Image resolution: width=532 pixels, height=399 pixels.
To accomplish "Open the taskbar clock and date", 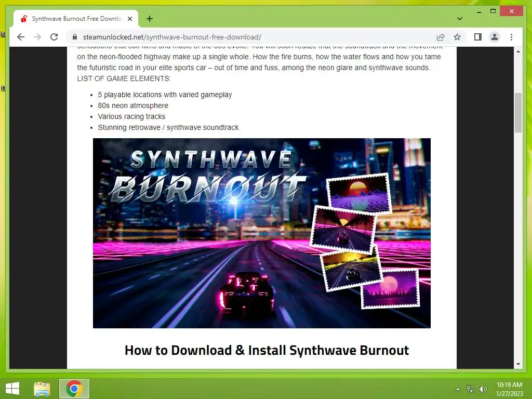I will (509, 389).
